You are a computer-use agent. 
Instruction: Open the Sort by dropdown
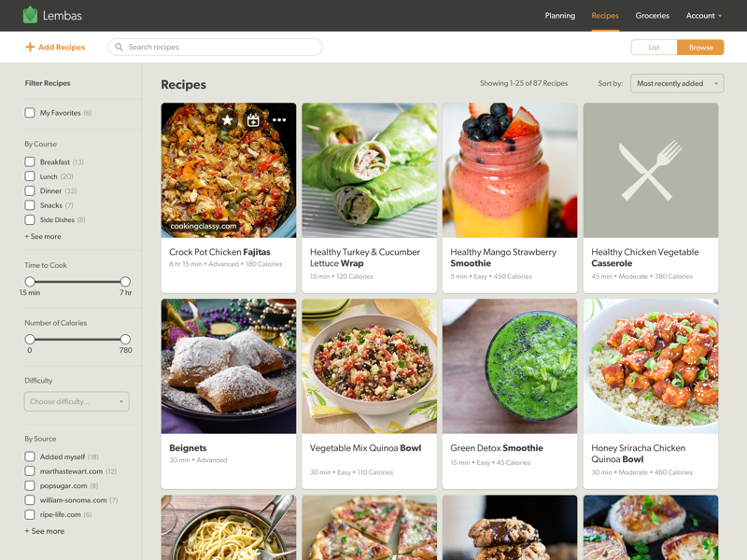pyautogui.click(x=677, y=83)
